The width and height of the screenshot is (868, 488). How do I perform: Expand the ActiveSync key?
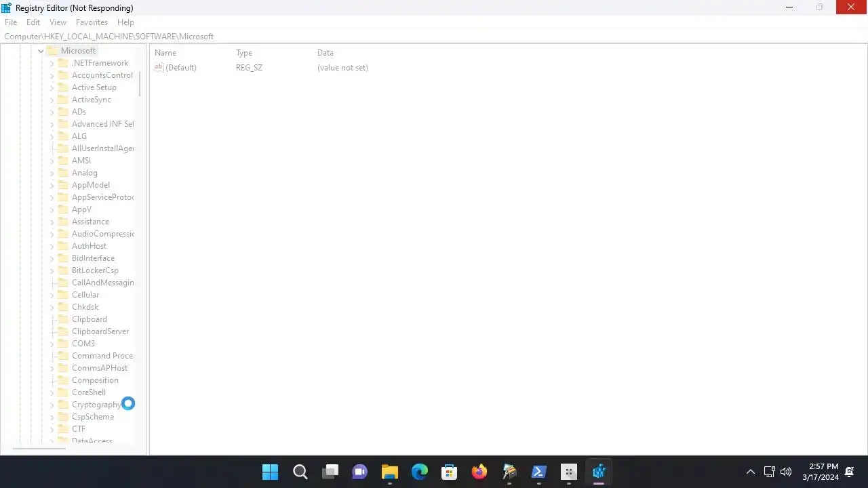coord(52,100)
